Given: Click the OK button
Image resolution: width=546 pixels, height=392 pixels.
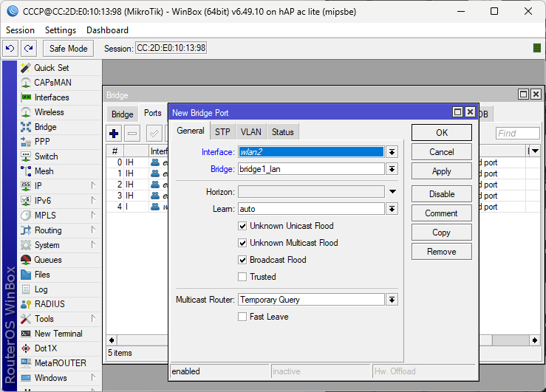Looking at the screenshot, I should (x=442, y=133).
